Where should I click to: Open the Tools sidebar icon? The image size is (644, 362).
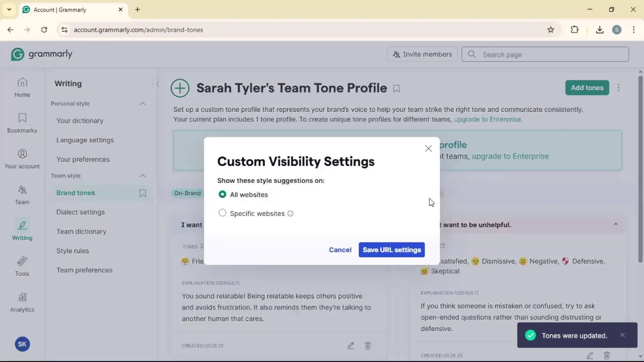tap(22, 266)
